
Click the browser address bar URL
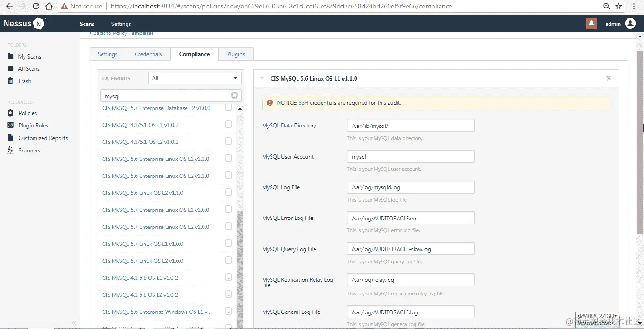pos(281,6)
